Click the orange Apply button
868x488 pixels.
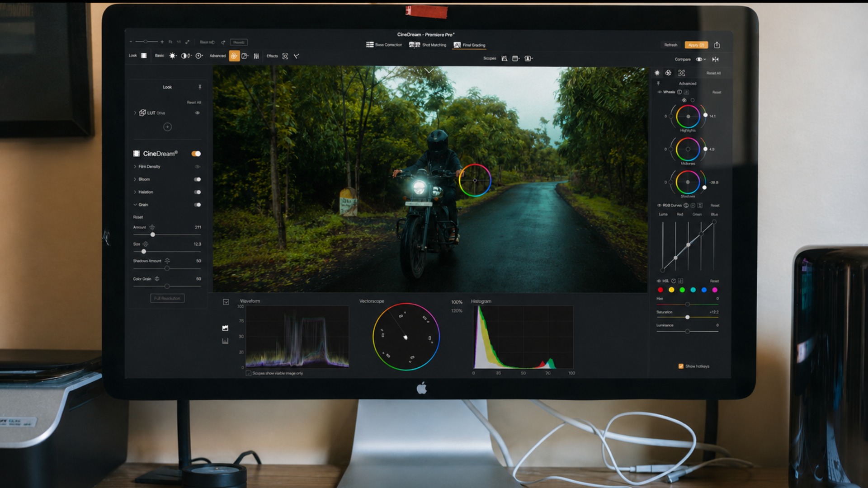click(x=696, y=45)
